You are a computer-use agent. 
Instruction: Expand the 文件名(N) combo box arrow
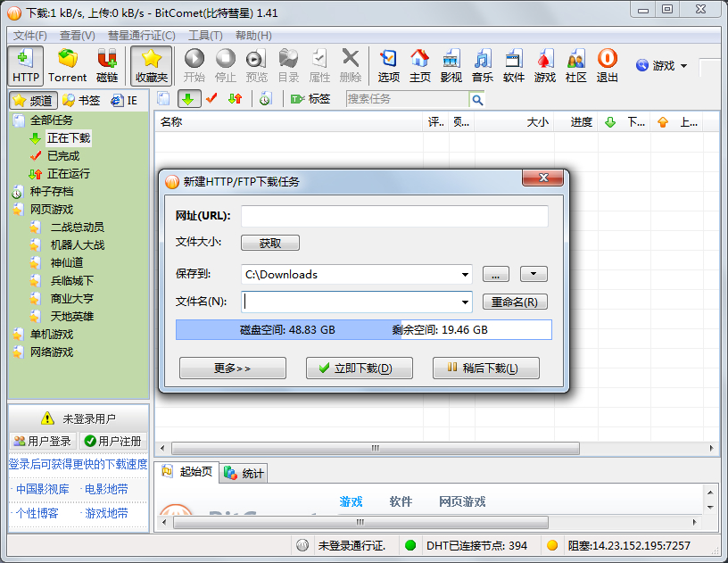(465, 302)
